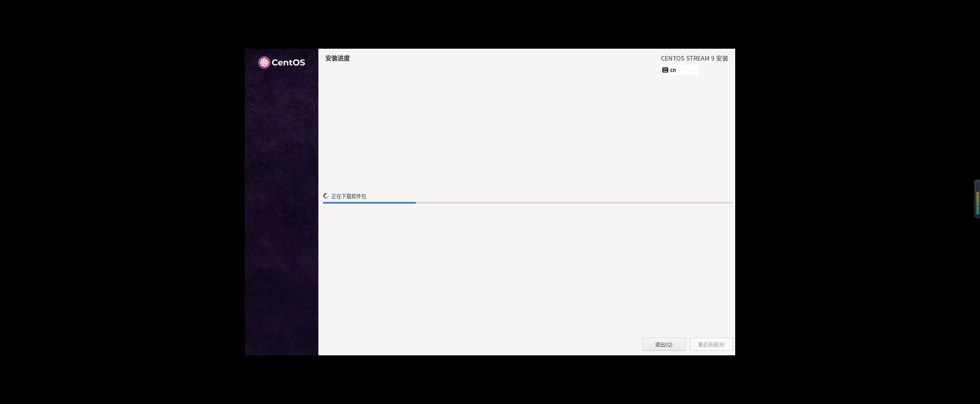980x404 pixels.
Task: Click the CentOS logo in sidebar
Action: 282,62
